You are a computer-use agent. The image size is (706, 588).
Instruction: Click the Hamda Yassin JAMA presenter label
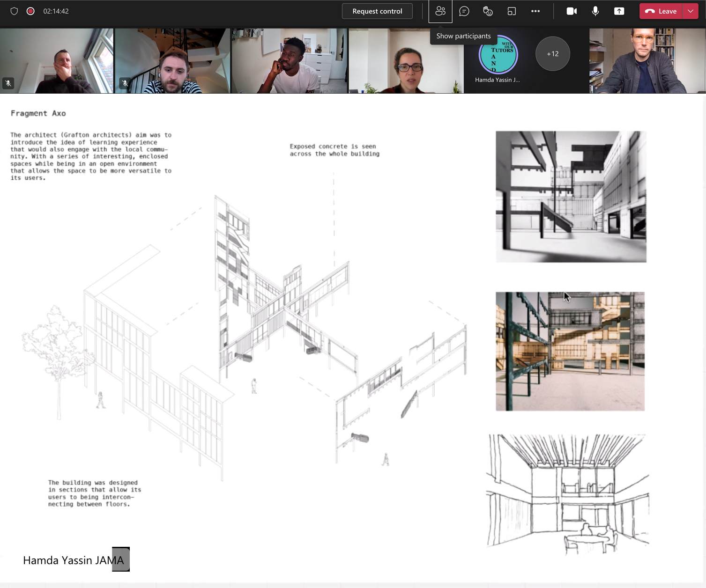74,560
